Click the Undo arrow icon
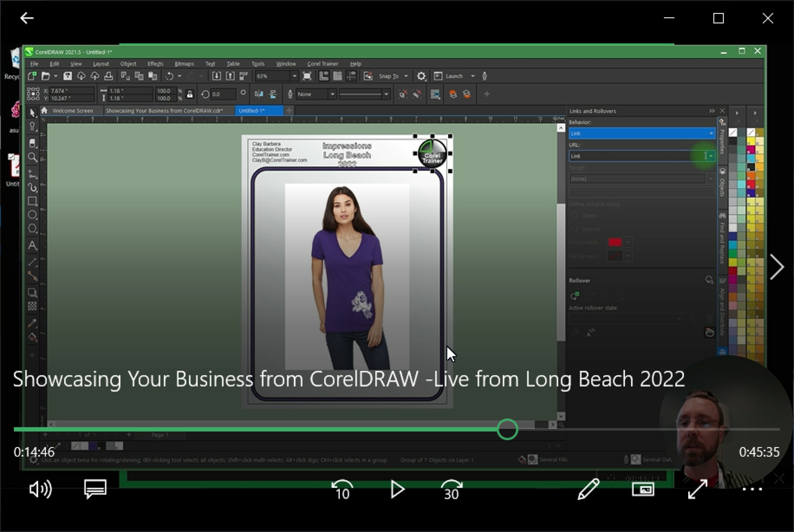The image size is (794, 532). (169, 76)
